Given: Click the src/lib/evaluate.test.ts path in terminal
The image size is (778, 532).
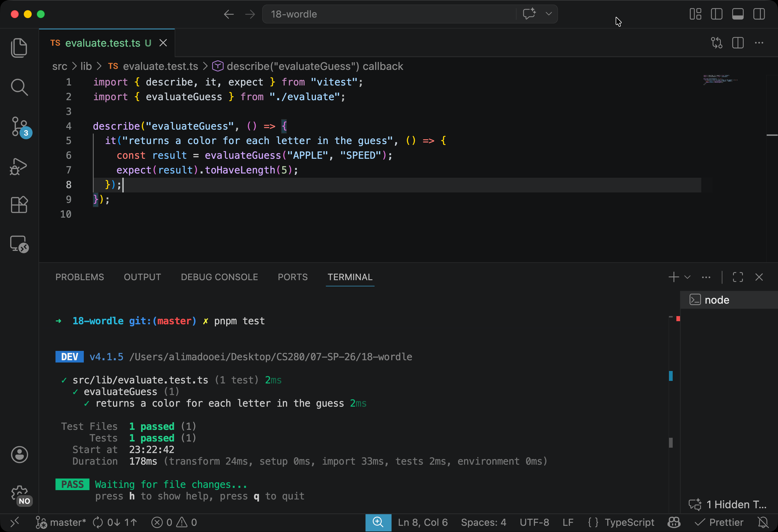Looking at the screenshot, I should pyautogui.click(x=140, y=380).
